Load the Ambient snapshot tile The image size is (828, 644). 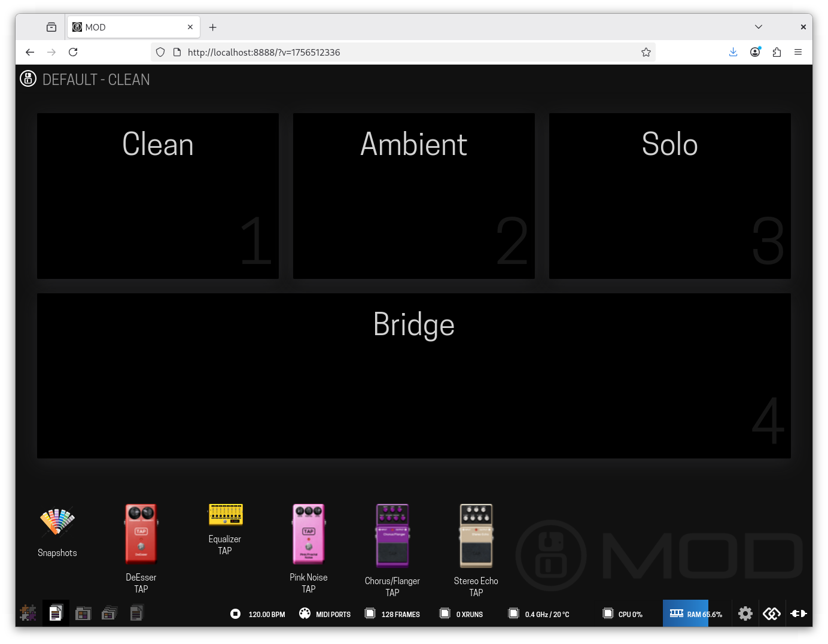click(x=414, y=196)
